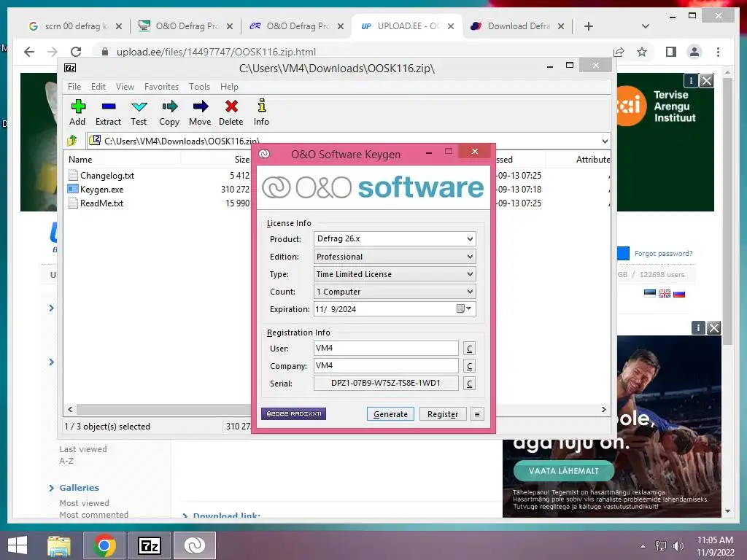Click the Forgot password? link
The image size is (747, 560).
663,253
